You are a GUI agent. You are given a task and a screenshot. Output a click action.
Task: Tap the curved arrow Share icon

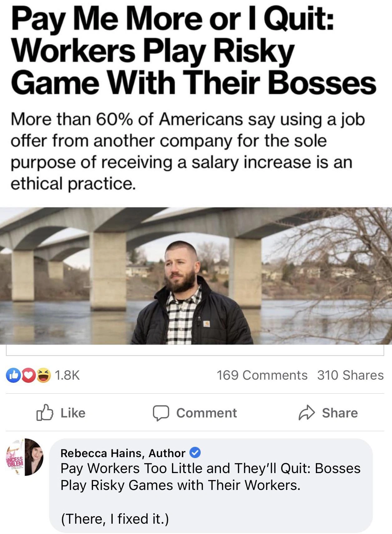[306, 413]
